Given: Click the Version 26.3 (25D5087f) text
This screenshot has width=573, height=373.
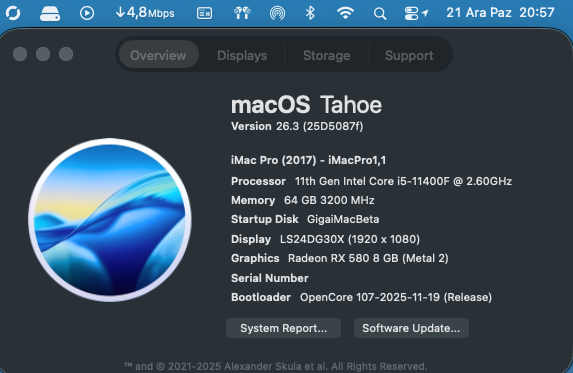Looking at the screenshot, I should (297, 126).
